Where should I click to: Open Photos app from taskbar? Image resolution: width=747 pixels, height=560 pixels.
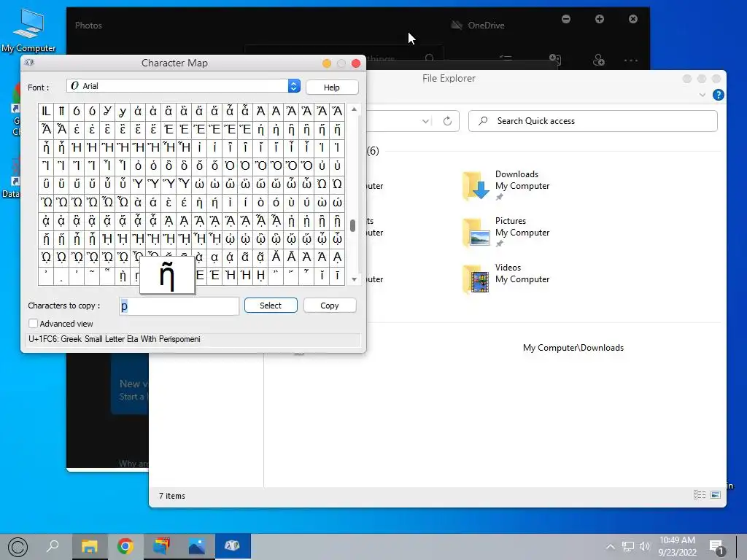[x=197, y=545]
